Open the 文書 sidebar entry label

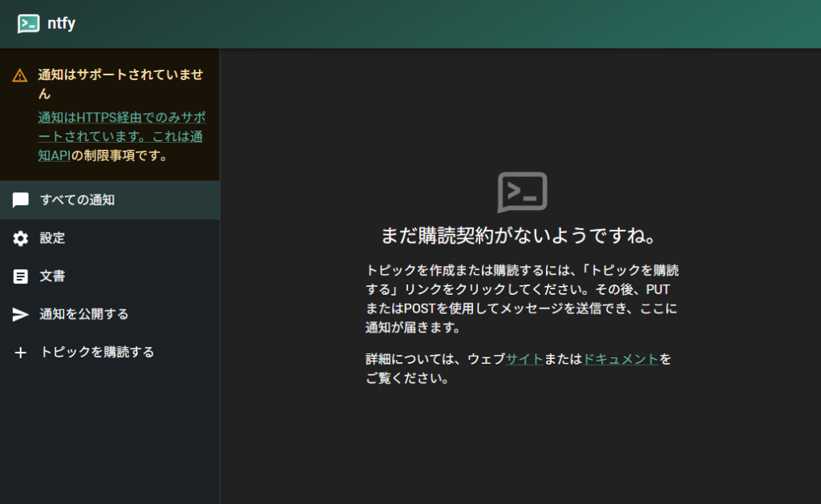pyautogui.click(x=53, y=276)
